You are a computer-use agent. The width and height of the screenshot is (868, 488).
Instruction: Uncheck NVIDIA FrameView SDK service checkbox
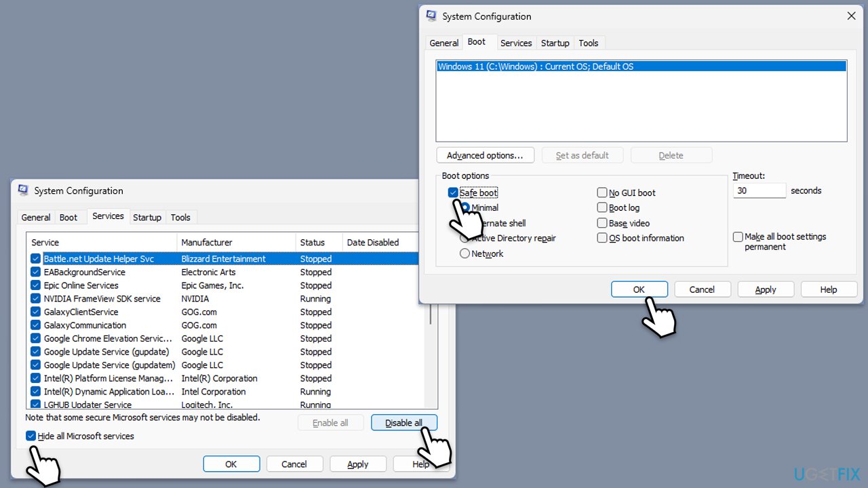click(x=36, y=298)
